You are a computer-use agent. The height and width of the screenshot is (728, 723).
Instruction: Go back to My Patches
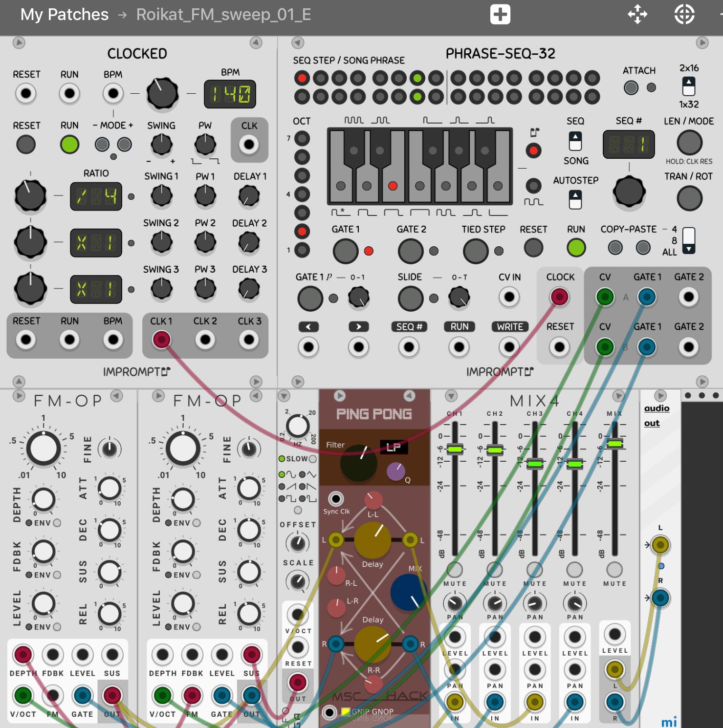pos(64,15)
